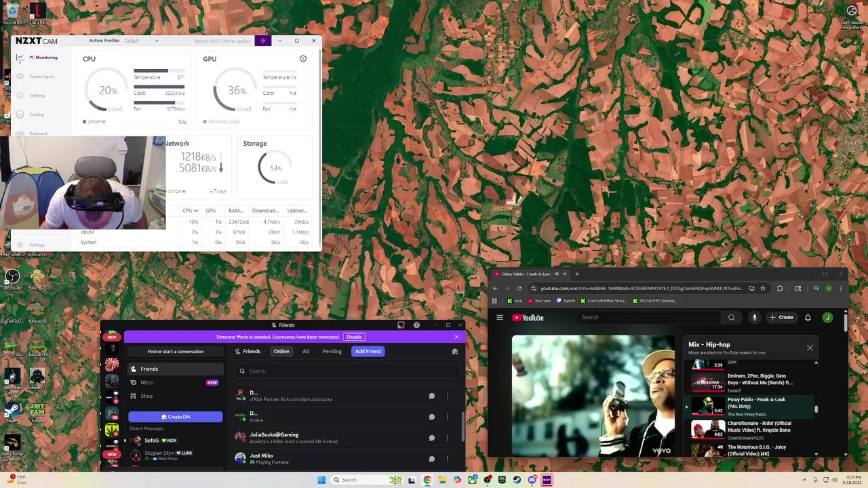Message JuliaSucks@Gaming via chat bubble icon
This screenshot has width=868, height=488.
pyautogui.click(x=431, y=438)
